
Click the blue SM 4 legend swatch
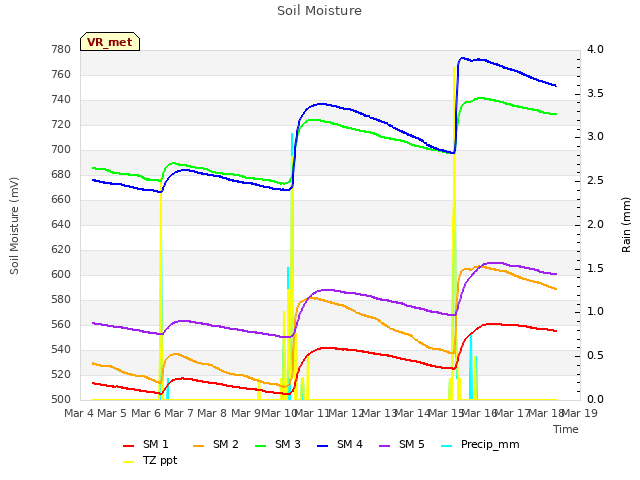point(322,446)
